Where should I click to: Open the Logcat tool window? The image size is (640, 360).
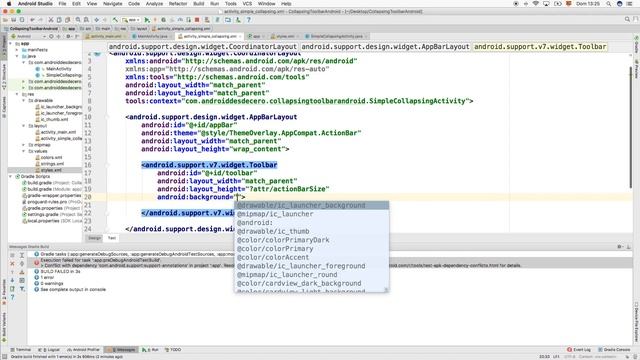coord(49,350)
